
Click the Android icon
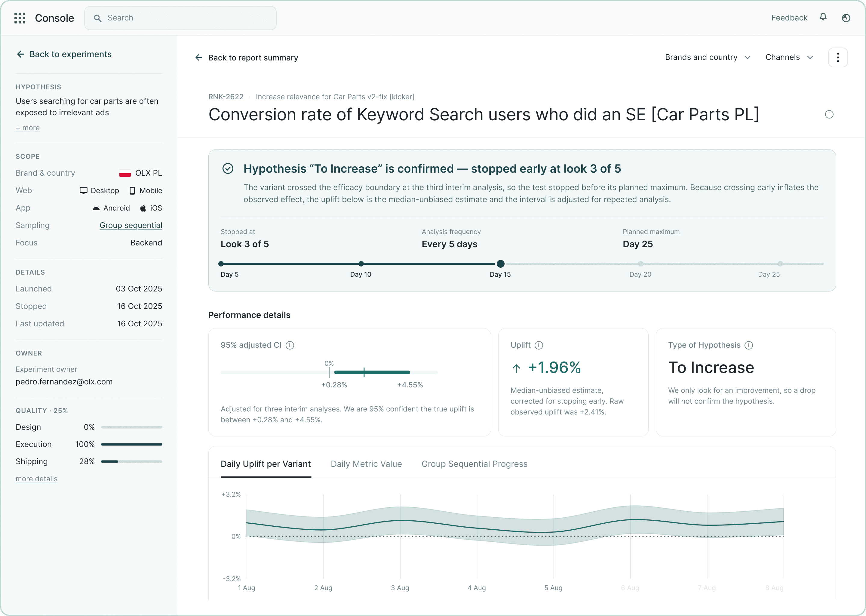(x=96, y=208)
